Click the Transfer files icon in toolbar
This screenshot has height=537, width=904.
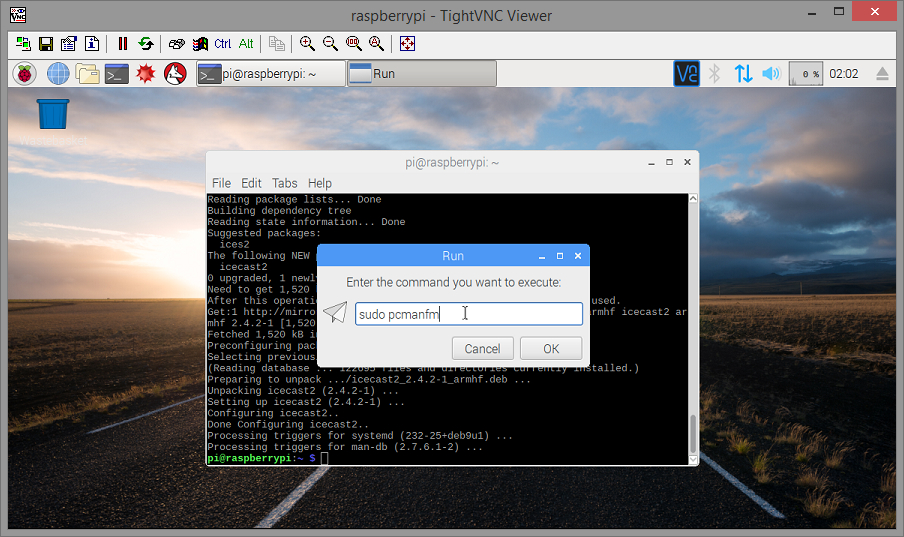277,44
